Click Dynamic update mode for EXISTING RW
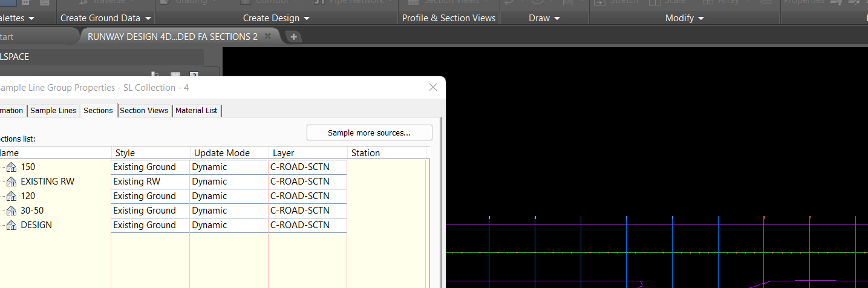This screenshot has width=868, height=288. pyautogui.click(x=229, y=182)
